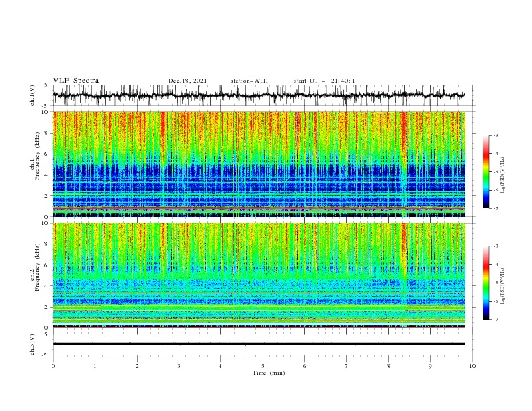Click the "ch.3(V)" waveform axis label
The height and width of the screenshot is (411, 532).
32,345
